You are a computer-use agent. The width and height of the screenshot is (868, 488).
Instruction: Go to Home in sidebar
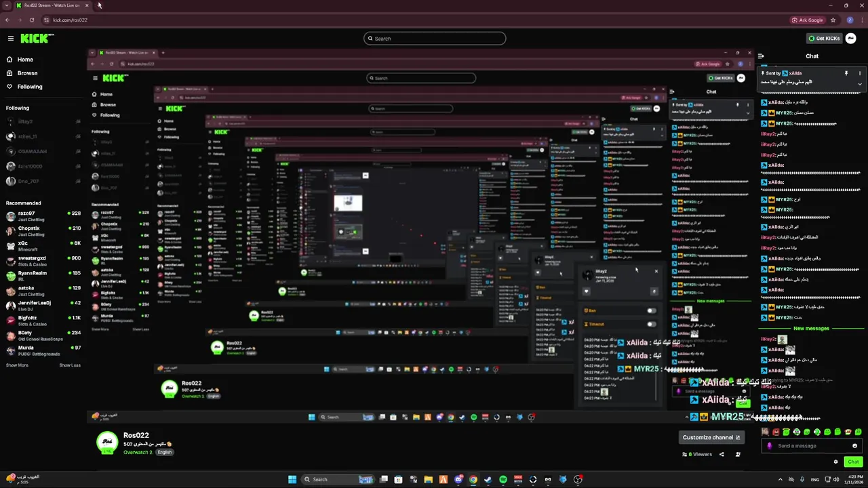click(x=20, y=60)
